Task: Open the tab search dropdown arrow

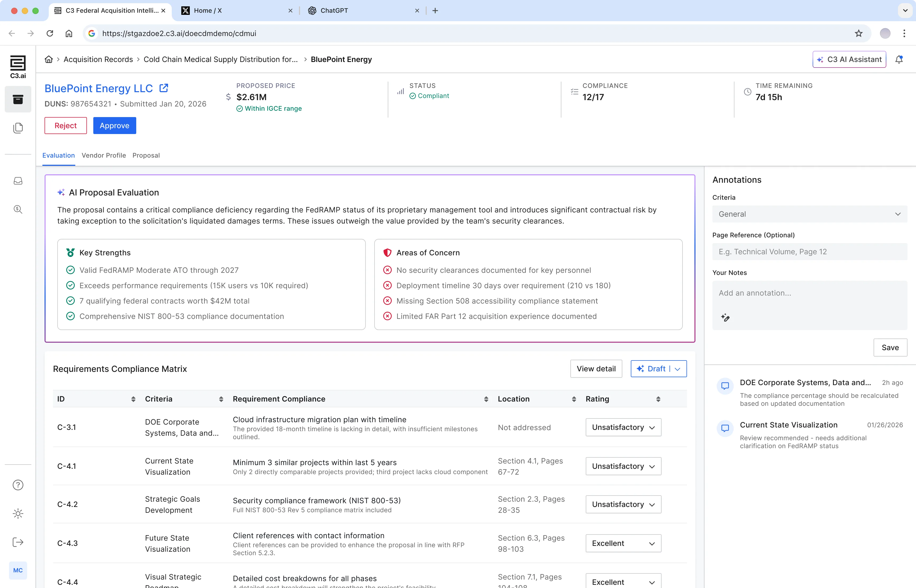Action: [x=905, y=10]
